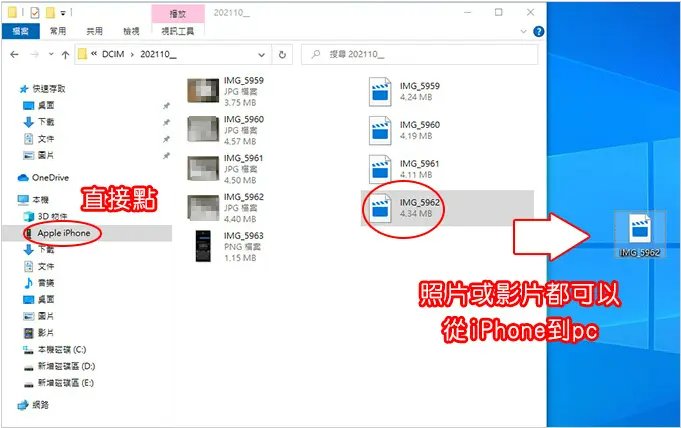Click 202110__ in the address bar
681x428 pixels.
coord(158,54)
